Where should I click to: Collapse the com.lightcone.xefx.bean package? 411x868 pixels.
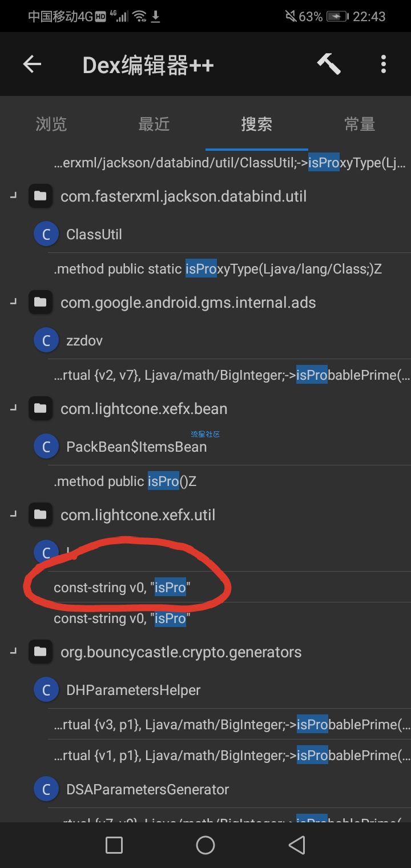(13, 409)
